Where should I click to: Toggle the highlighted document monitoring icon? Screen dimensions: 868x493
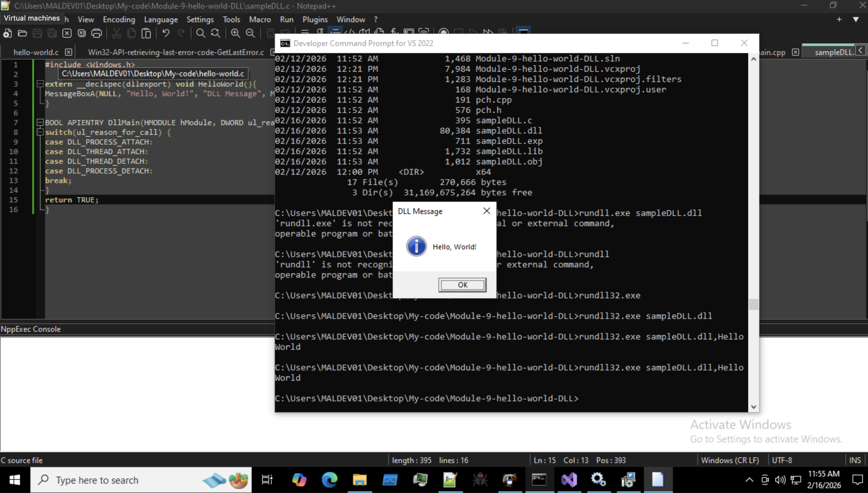(x=523, y=33)
